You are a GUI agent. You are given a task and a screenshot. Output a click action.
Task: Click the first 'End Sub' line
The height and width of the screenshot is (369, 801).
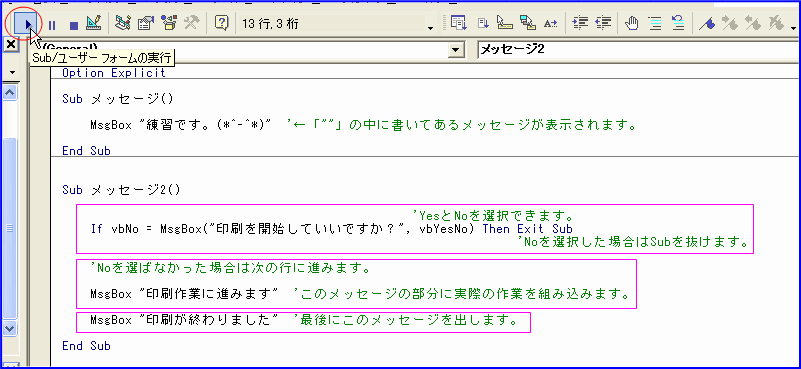point(86,151)
